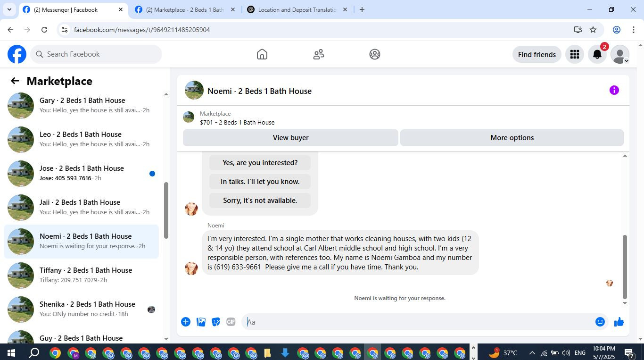Open a new browser tab

(x=362, y=9)
